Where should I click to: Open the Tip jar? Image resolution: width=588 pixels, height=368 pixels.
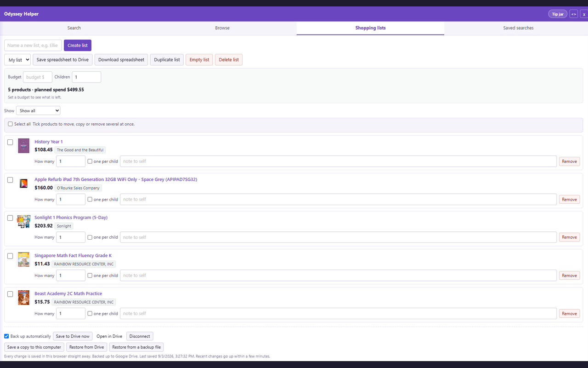pyautogui.click(x=558, y=14)
